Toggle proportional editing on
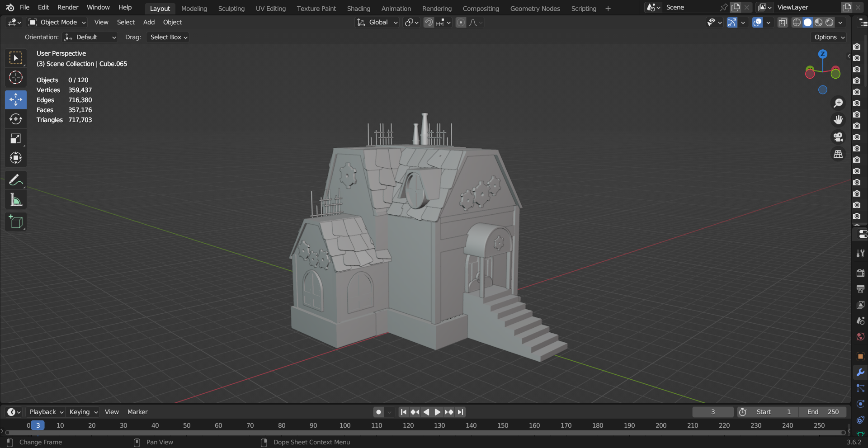 461,22
